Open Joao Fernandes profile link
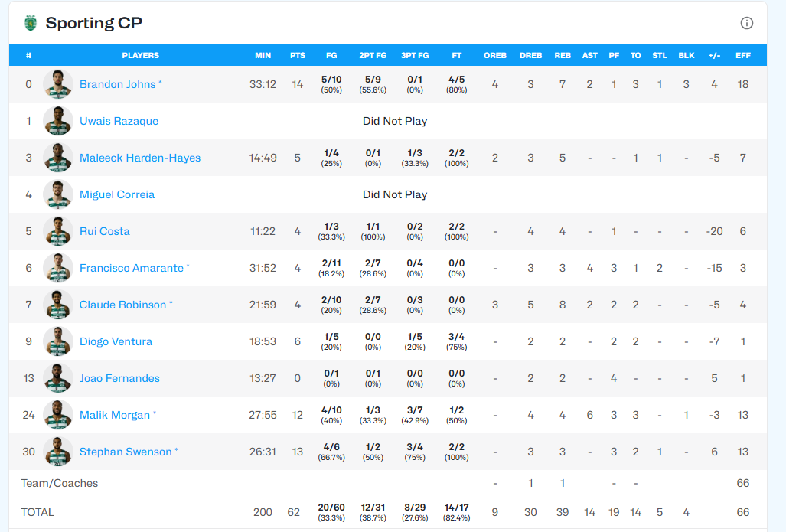Screen dimensions: 786x532 pyautogui.click(x=119, y=378)
